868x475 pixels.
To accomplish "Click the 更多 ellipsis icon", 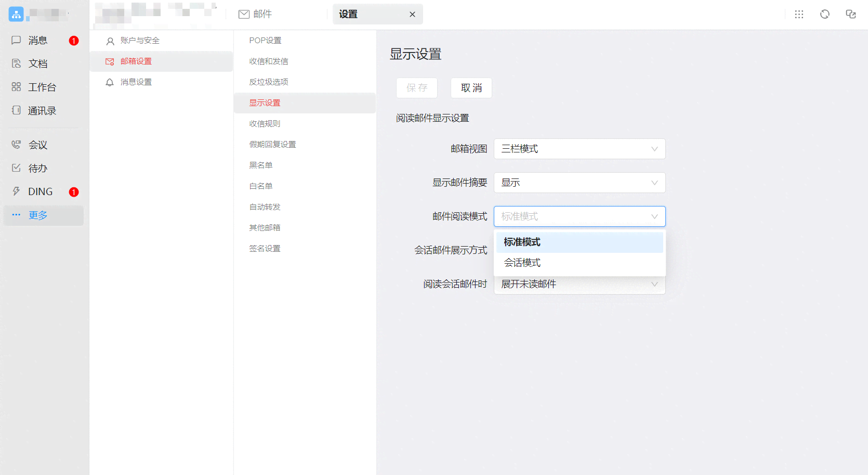I will (16, 215).
